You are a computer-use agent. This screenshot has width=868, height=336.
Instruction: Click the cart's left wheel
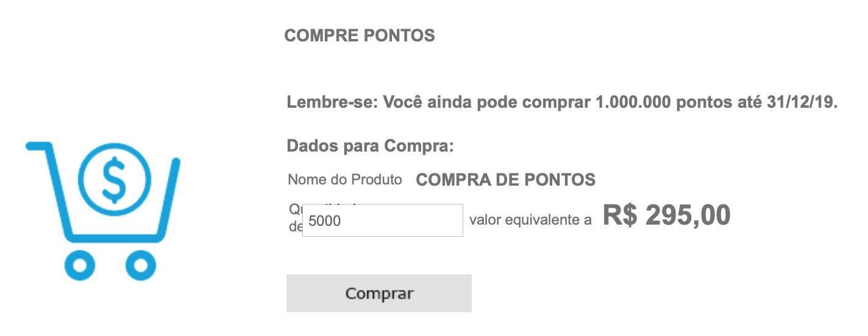pos(80,265)
